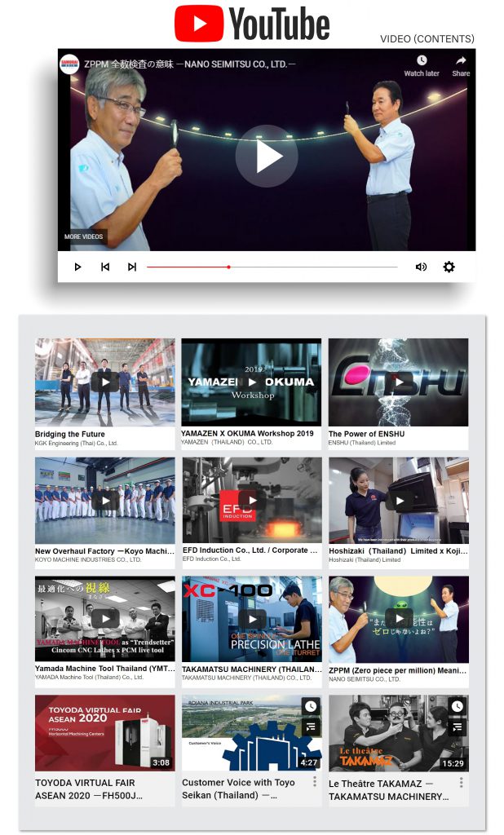Open three-dot menu for Le Theatre TAKAMAZ
504x835 pixels.
[462, 782]
